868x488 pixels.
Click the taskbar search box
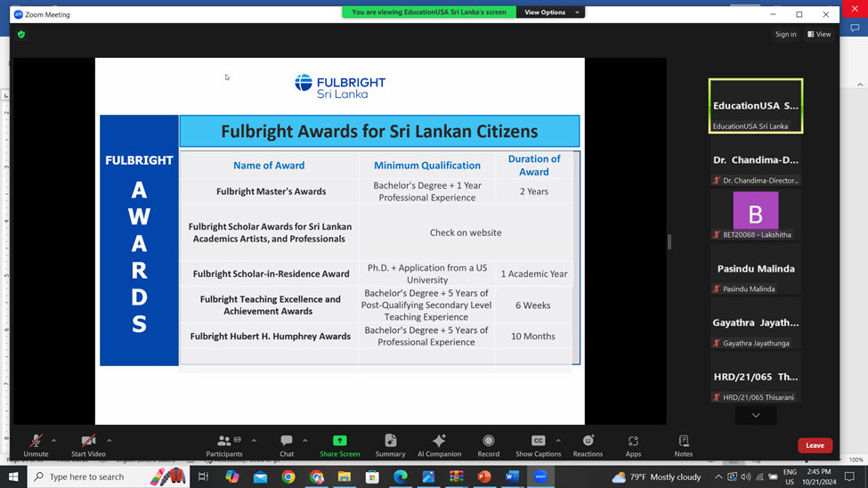[108, 476]
